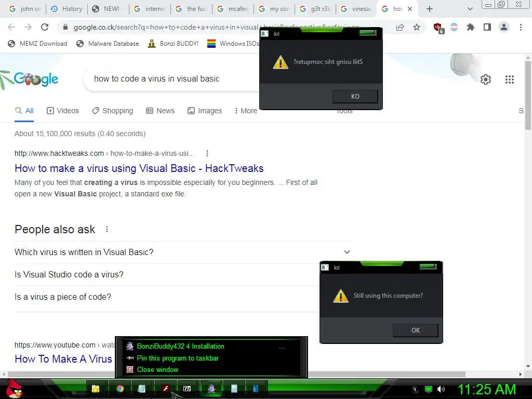Select the News results tab
532x399 pixels.
(160, 111)
